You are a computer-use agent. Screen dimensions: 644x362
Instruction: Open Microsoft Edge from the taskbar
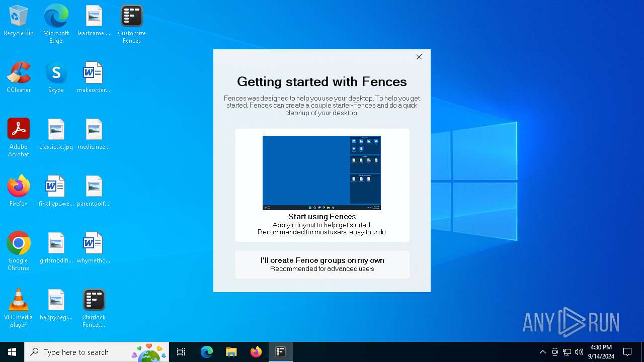pos(207,352)
